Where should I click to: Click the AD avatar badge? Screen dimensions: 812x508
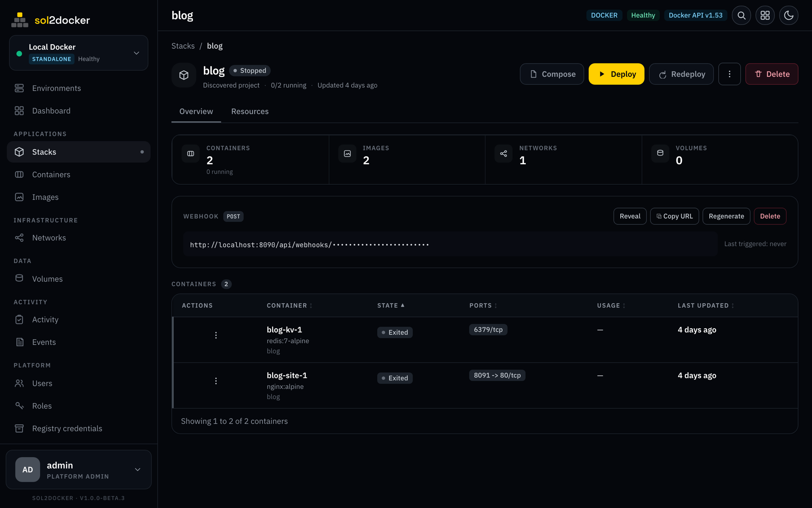coord(28,469)
